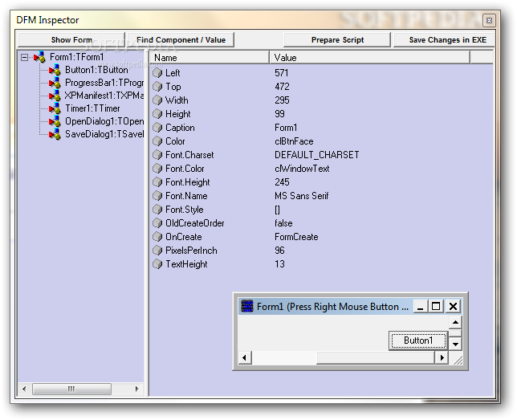Click the TextHeight property icon

coord(157,264)
